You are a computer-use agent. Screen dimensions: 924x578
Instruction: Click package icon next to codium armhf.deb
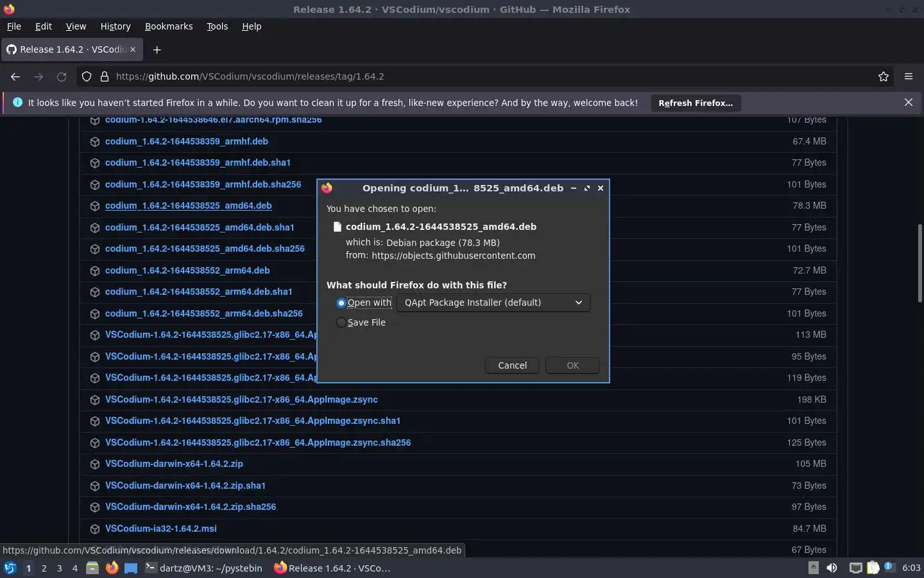pyautogui.click(x=95, y=141)
